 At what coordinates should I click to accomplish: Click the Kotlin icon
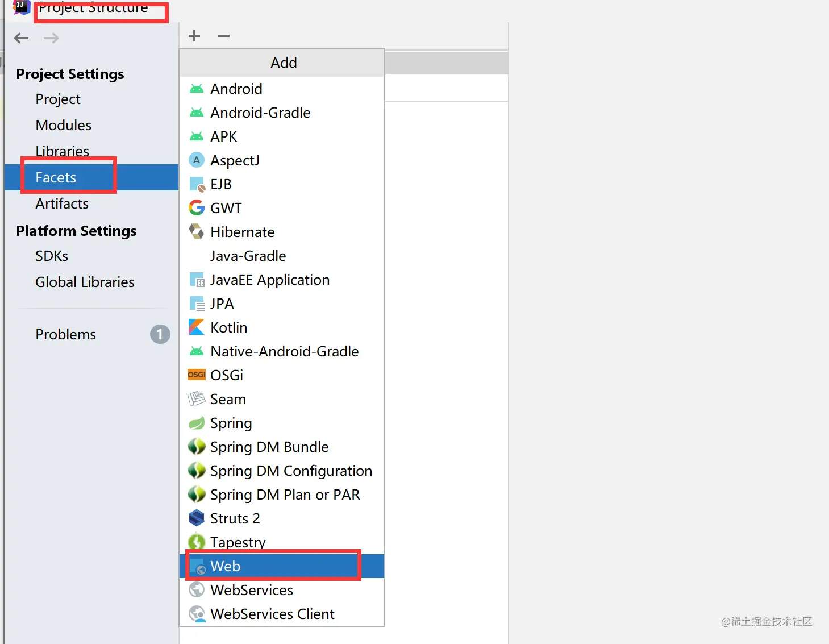click(x=197, y=327)
